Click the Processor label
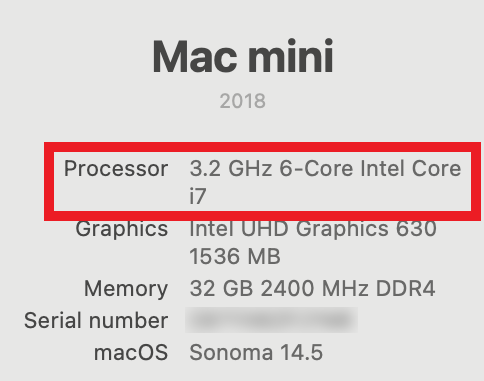The height and width of the screenshot is (381, 484). tap(116, 169)
